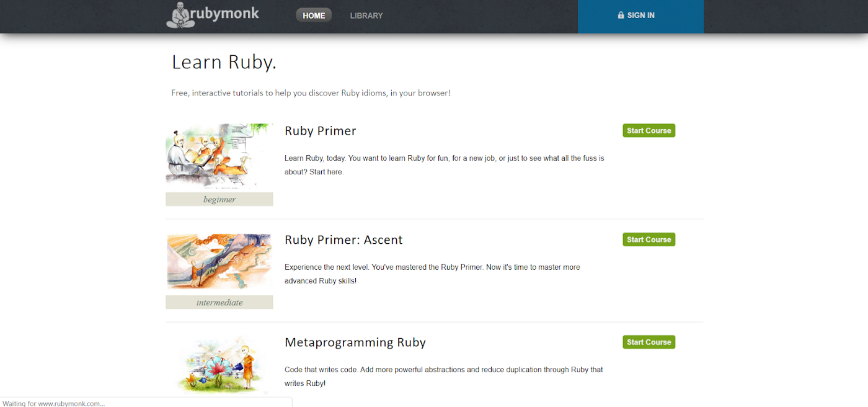Screen dimensions: 868x407
Task: Click the beginner level label
Action: [219, 199]
